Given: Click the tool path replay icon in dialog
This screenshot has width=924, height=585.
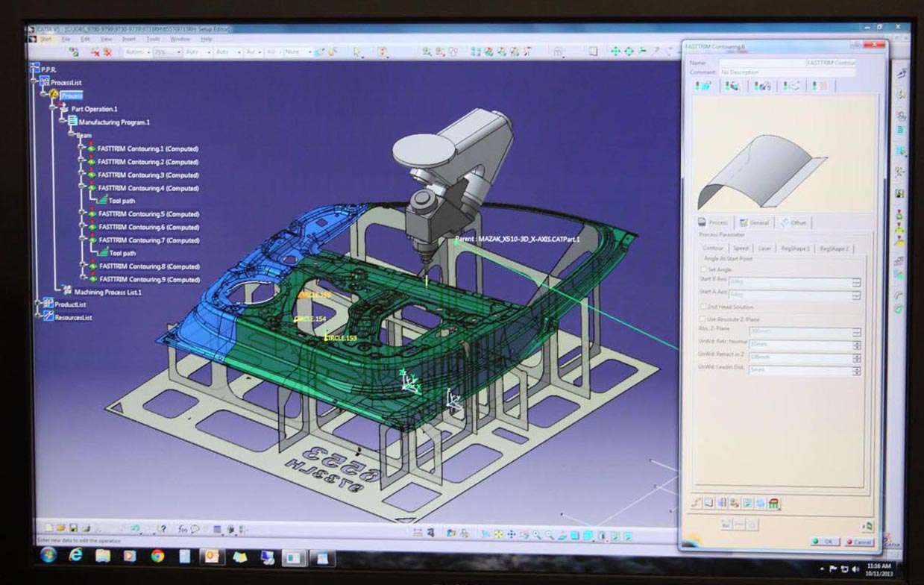Looking at the screenshot, I should pyautogui.click(x=695, y=503).
